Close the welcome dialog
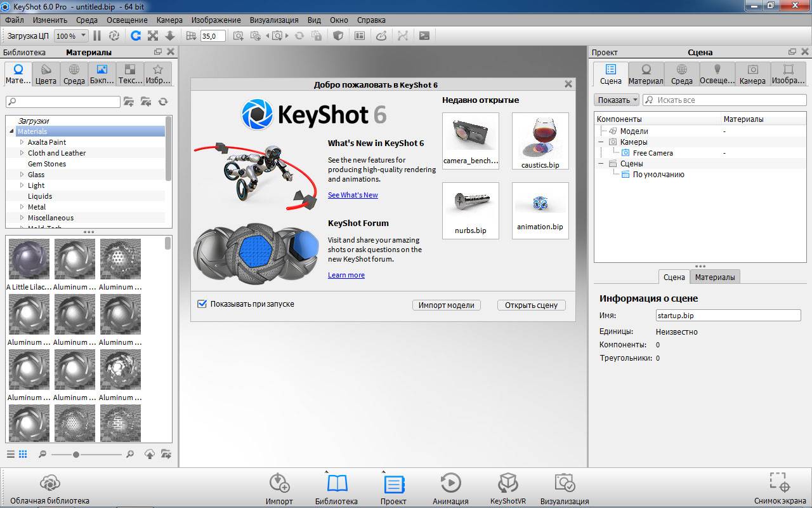 568,84
